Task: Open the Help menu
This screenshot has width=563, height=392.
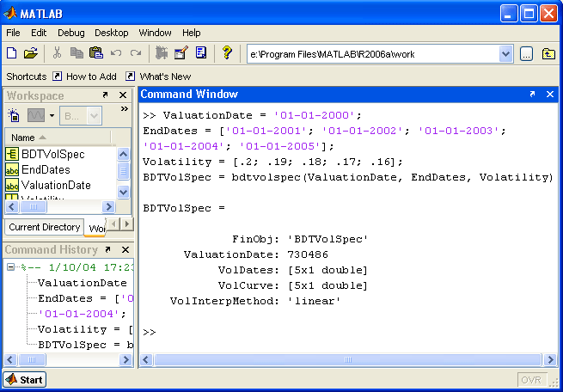Action: [192, 33]
